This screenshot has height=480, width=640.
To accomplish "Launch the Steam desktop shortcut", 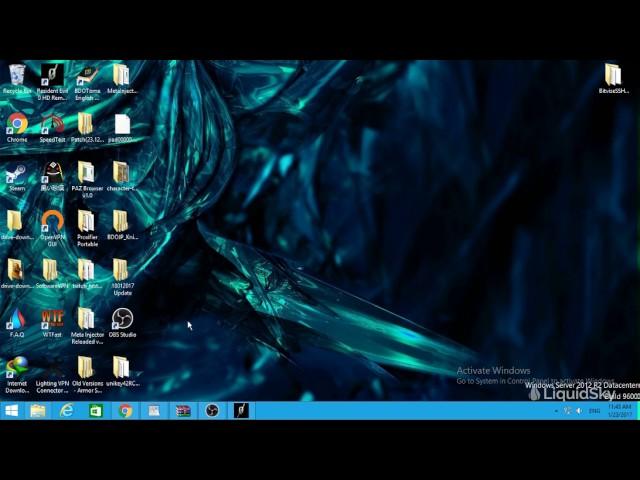I will point(17,177).
